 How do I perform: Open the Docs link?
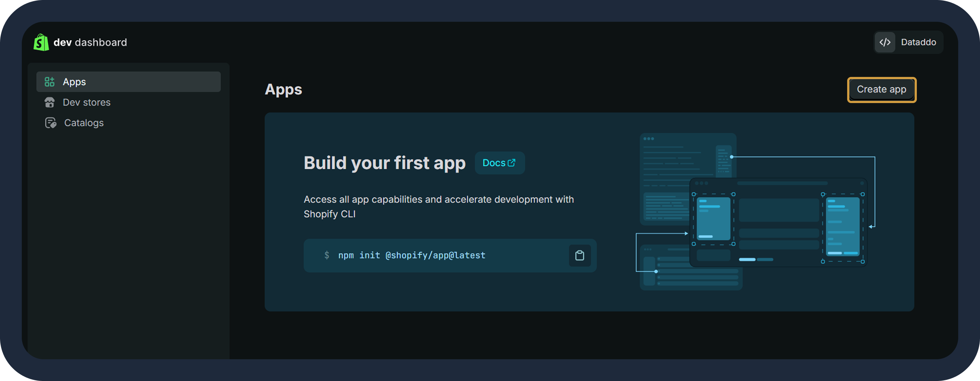[499, 163]
